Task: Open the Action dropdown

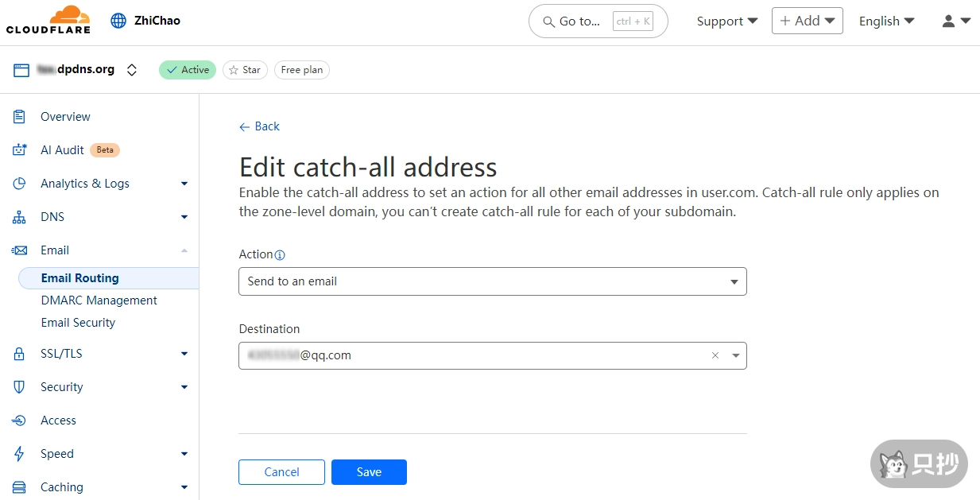Action: click(x=492, y=281)
